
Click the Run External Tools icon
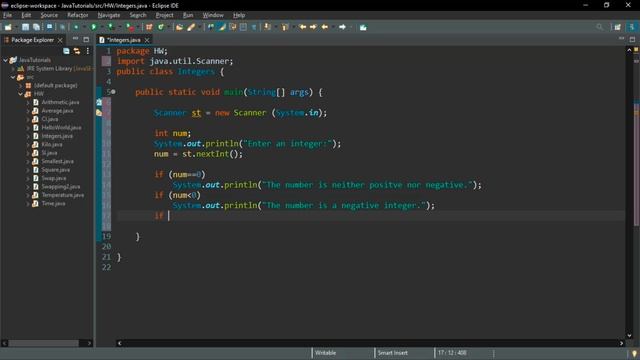point(130,27)
